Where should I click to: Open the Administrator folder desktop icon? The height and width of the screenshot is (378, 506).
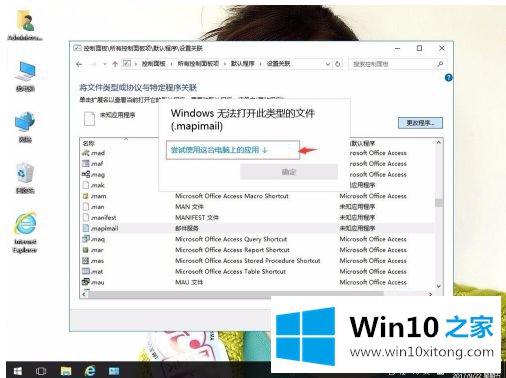coord(25,25)
